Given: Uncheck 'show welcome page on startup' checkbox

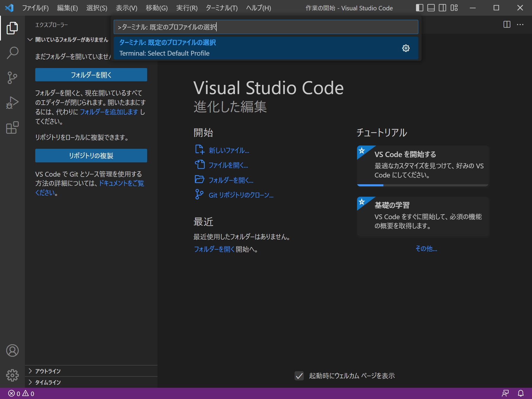Looking at the screenshot, I should click(x=299, y=376).
